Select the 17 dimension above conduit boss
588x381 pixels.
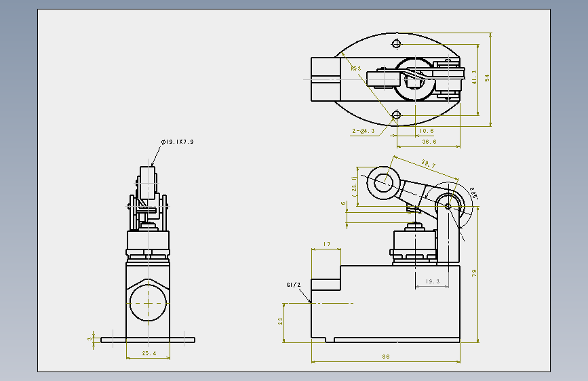coord(327,244)
